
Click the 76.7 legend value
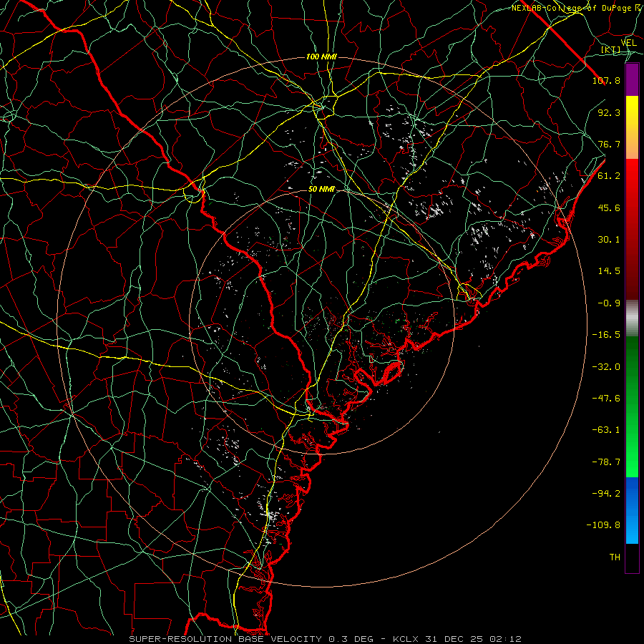click(609, 144)
